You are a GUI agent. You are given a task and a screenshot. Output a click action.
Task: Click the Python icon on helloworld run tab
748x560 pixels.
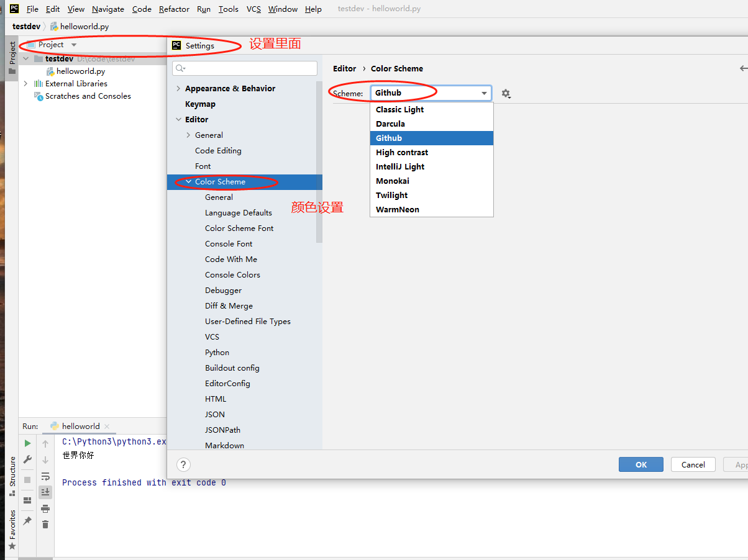(55, 426)
